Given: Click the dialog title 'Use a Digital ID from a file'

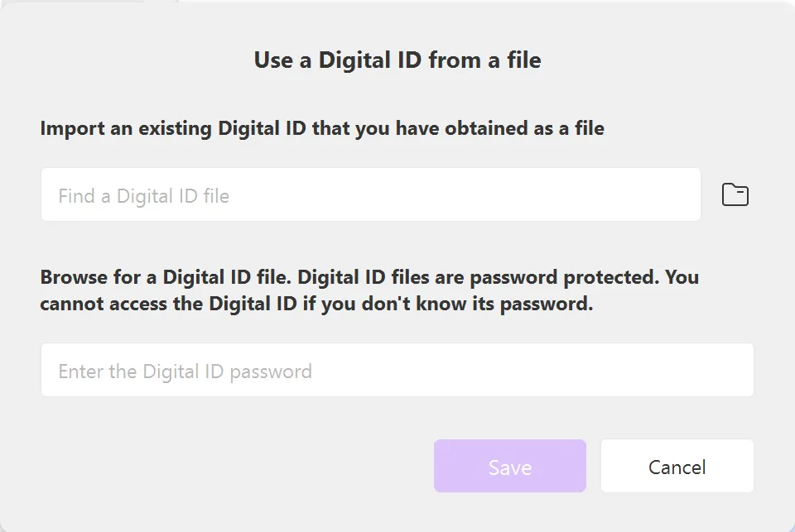Looking at the screenshot, I should tap(397, 60).
